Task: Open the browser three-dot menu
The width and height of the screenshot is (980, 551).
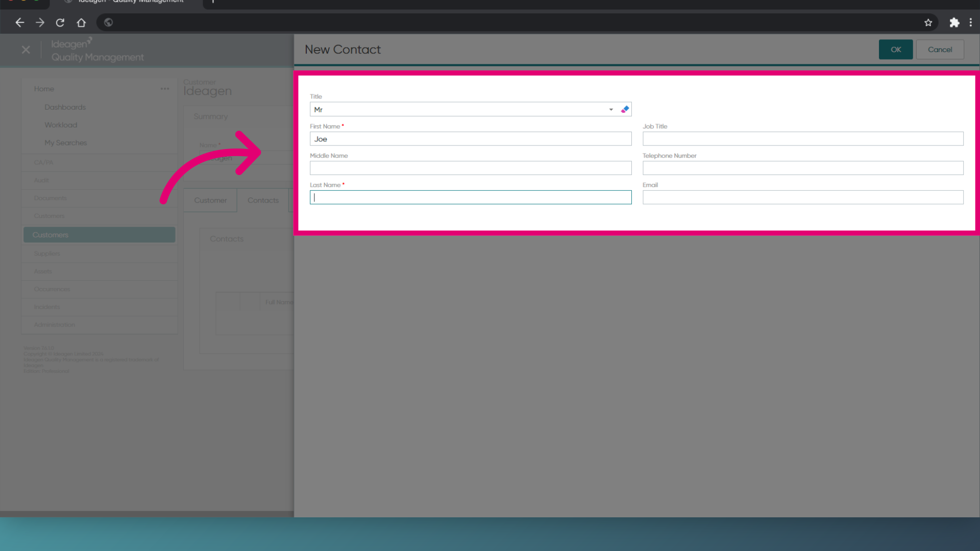Action: 971,22
